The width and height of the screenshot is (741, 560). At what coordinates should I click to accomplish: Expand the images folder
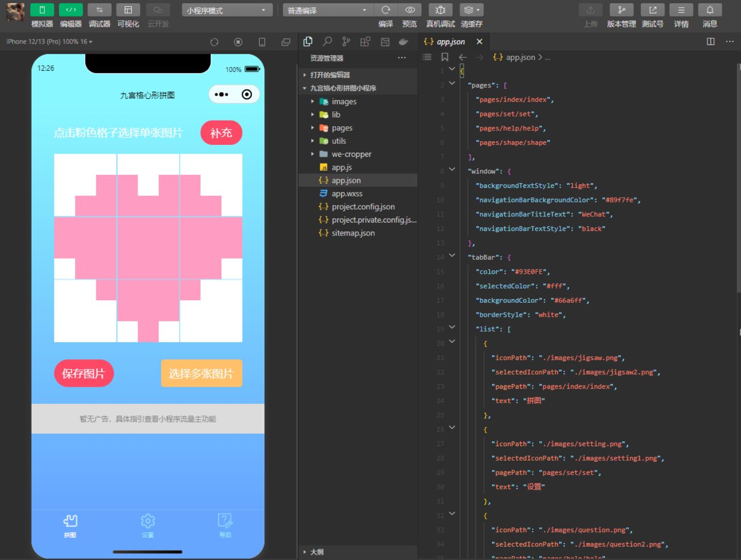[x=344, y=101]
